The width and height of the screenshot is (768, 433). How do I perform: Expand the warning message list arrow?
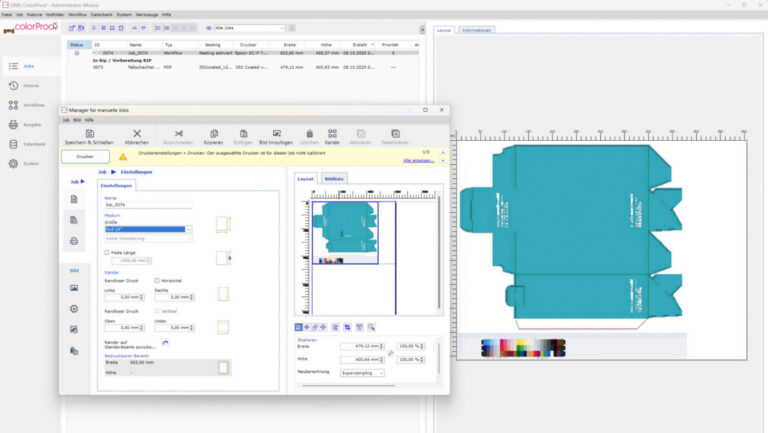coord(443,161)
